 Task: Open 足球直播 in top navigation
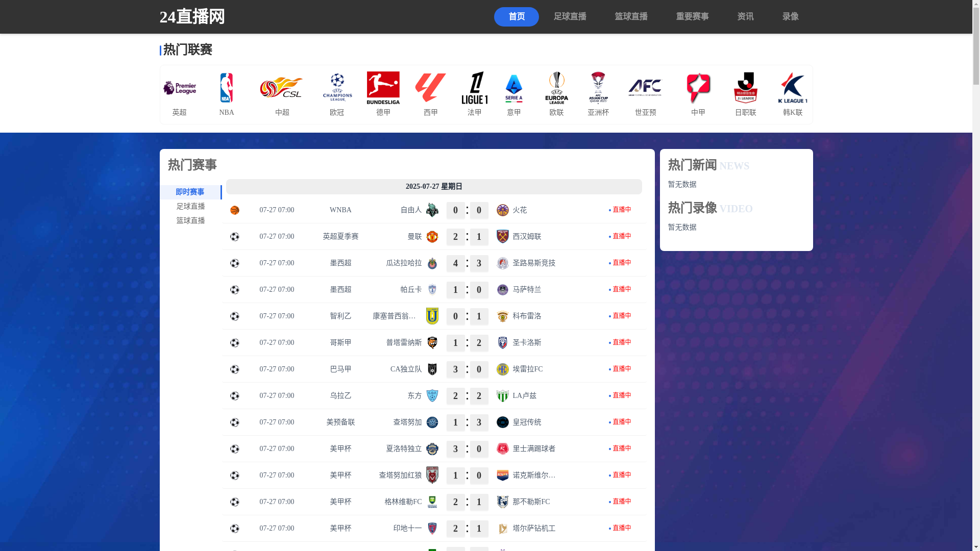570,17
